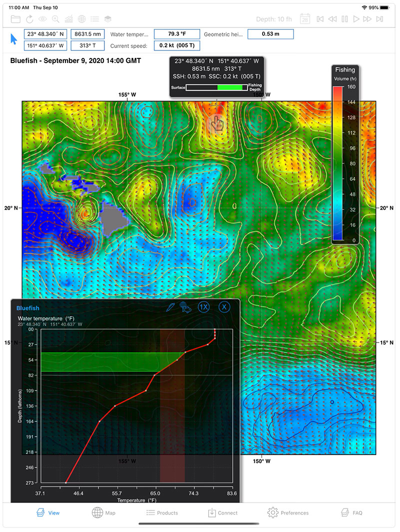400x532 pixels.
Task: Click the refresh arrow icon
Action: [29, 19]
